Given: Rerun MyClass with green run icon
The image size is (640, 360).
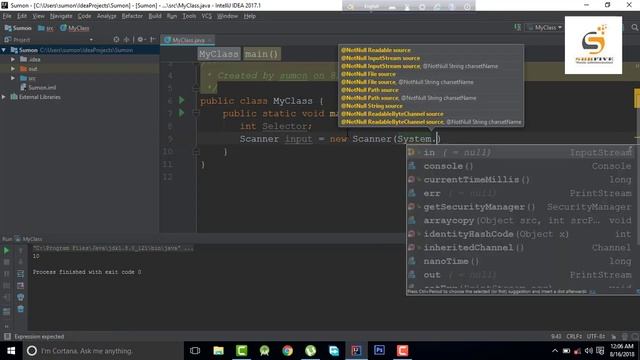Looking at the screenshot, I should (x=7, y=250).
